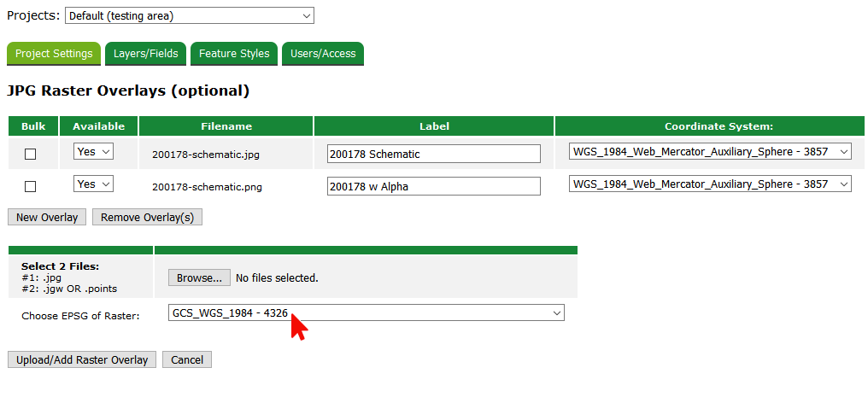This screenshot has width=868, height=397.
Task: Go to the Feature Styles tab
Action: [234, 53]
